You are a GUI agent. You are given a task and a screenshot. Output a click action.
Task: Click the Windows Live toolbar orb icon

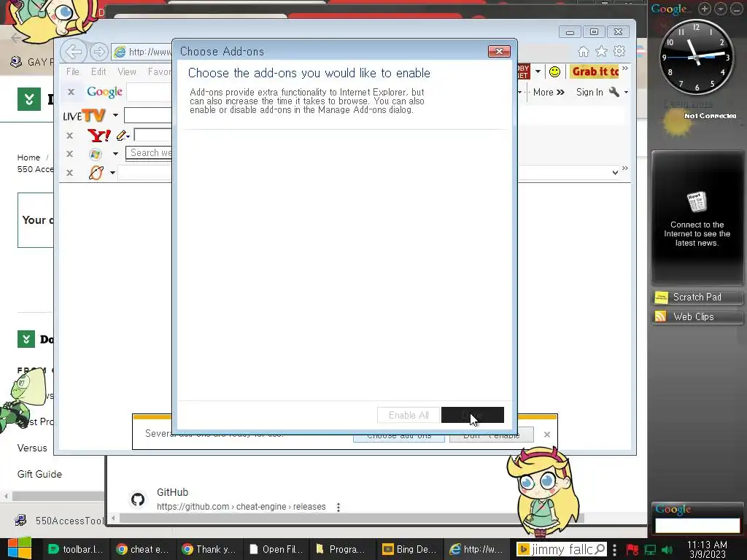pos(96,155)
